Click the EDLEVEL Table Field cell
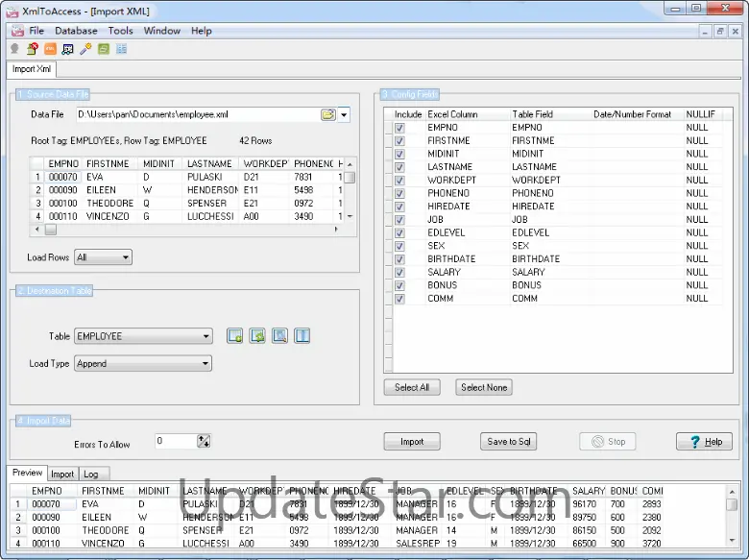This screenshot has width=749, height=560. [x=549, y=232]
